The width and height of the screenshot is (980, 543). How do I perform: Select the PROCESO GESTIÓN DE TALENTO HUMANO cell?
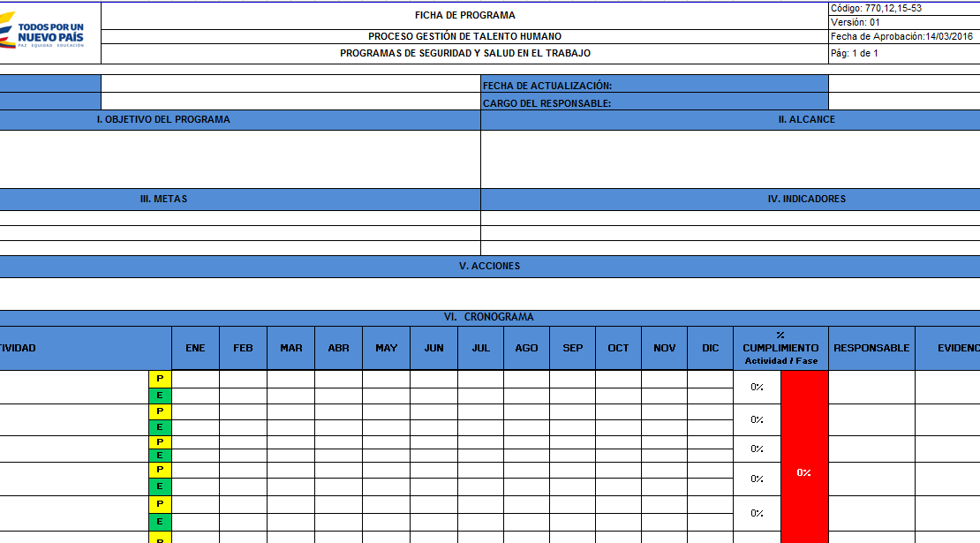pos(465,36)
